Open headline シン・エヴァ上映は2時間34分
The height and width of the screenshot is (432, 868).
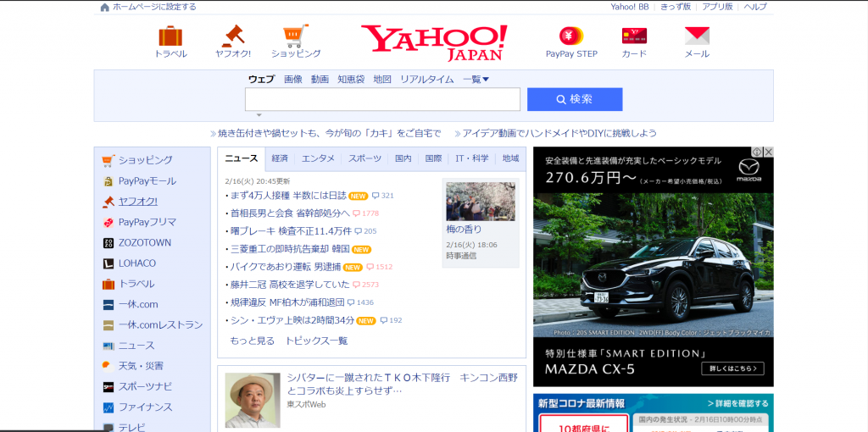tap(292, 320)
